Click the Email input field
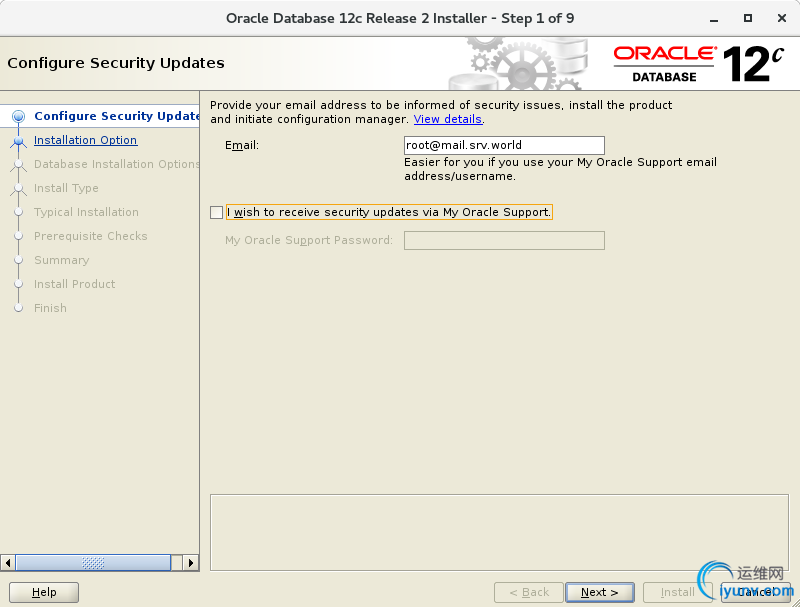 (x=504, y=145)
